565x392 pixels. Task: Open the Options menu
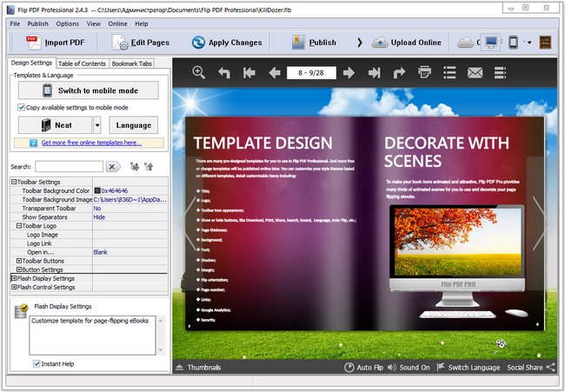pos(68,23)
